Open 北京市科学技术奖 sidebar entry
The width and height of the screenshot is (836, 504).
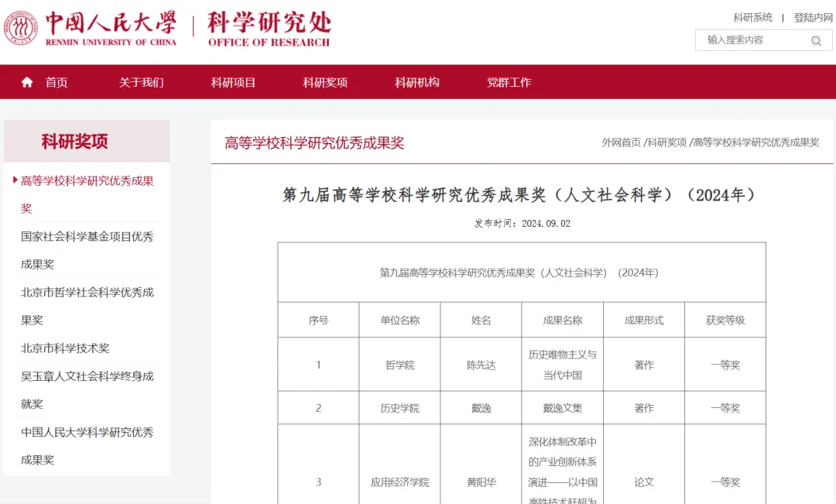(65, 348)
